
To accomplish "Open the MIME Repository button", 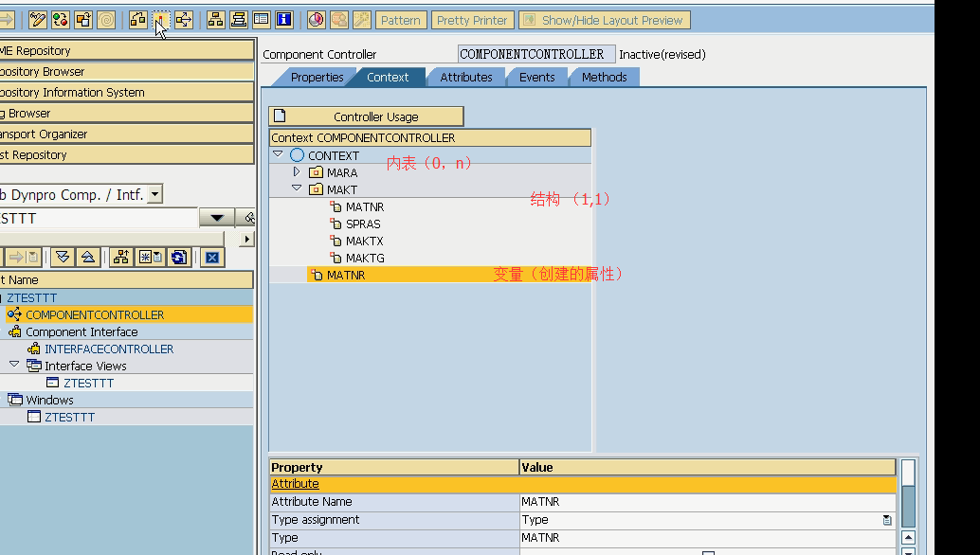I will tap(126, 50).
